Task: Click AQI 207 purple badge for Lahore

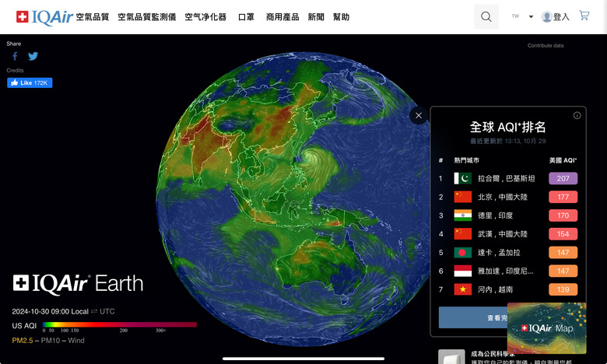Action: click(x=563, y=178)
